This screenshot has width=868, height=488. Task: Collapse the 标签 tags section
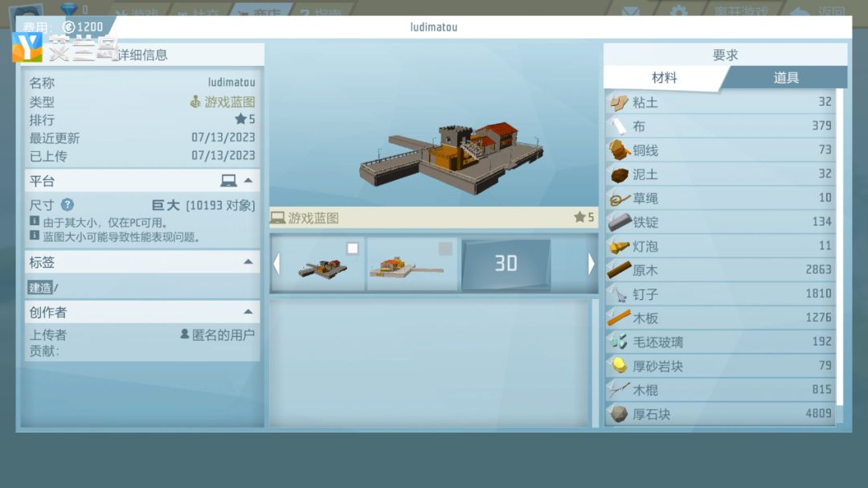click(x=248, y=261)
